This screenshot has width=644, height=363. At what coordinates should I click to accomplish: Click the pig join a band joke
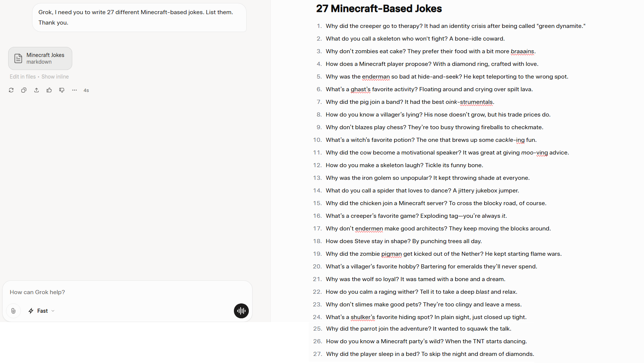(x=410, y=102)
